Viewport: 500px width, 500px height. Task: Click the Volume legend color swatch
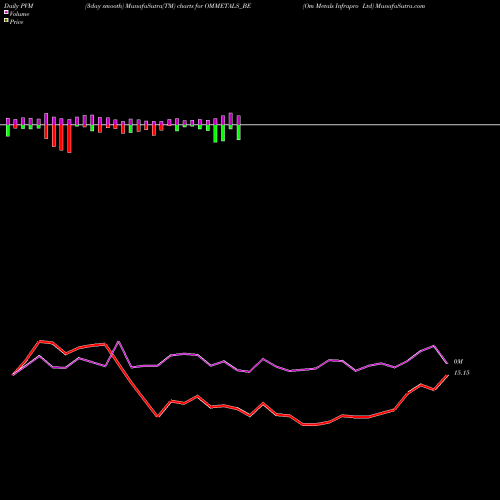[x=6, y=12]
